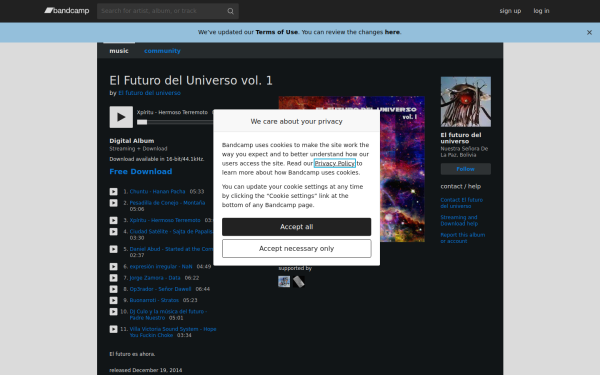Screen dimensions: 600x375
Task: Open the Privacy Policy link
Action: tap(334, 163)
